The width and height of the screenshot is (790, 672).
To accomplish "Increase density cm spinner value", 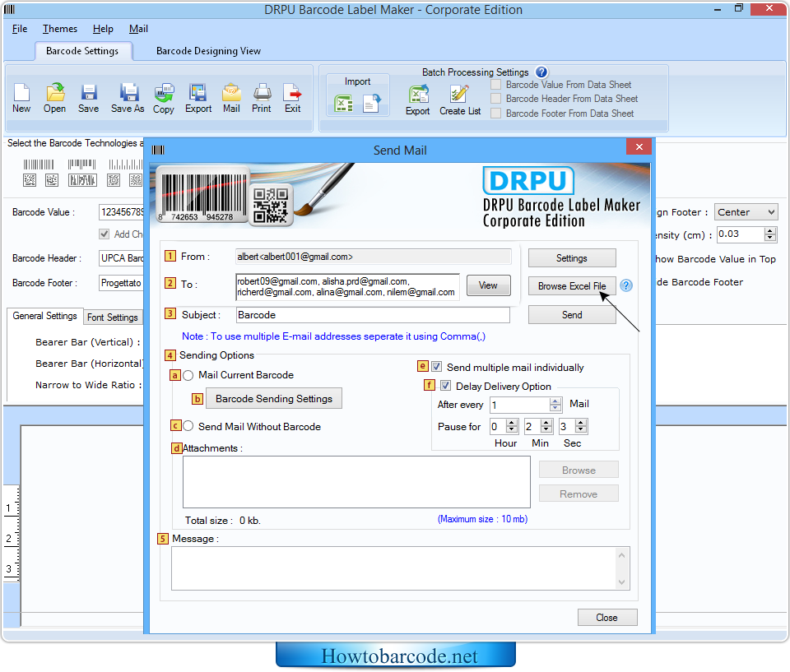I will click(770, 230).
